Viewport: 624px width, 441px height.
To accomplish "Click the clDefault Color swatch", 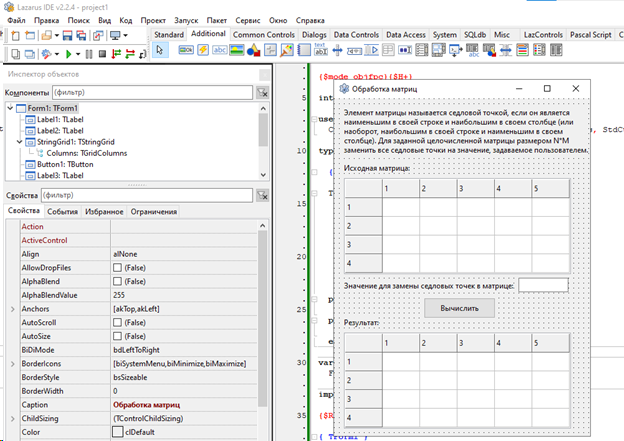I will tap(118, 431).
